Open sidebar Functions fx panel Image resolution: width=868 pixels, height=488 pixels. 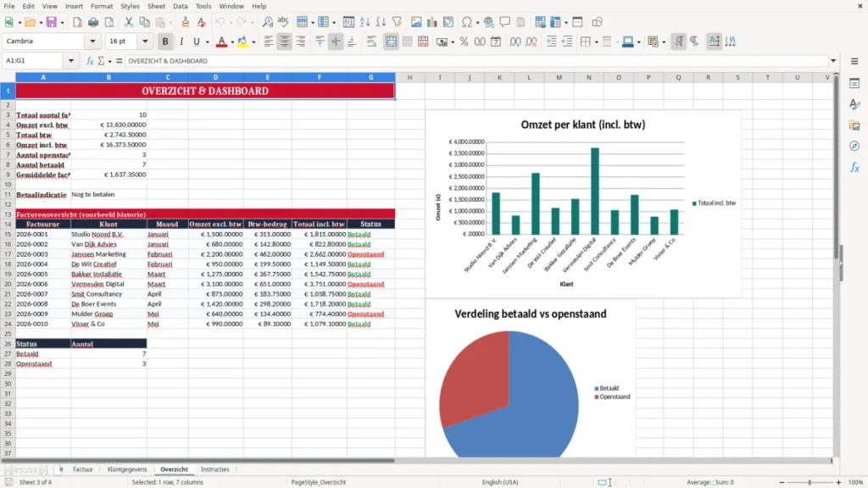(854, 167)
